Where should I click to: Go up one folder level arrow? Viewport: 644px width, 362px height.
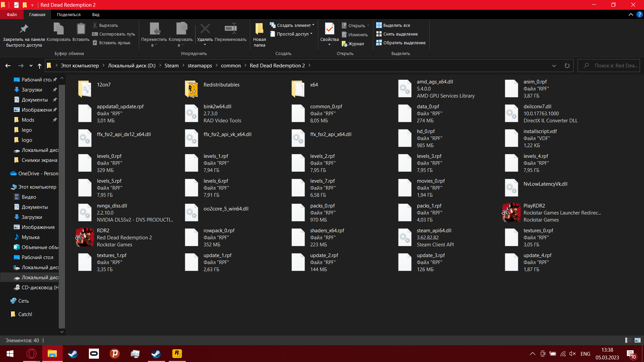coord(40,66)
